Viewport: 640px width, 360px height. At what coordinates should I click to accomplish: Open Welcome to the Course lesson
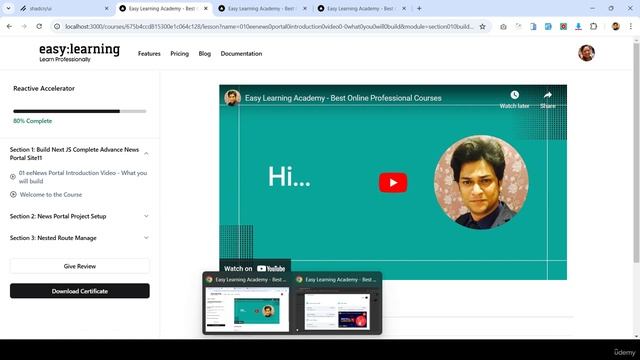click(51, 195)
